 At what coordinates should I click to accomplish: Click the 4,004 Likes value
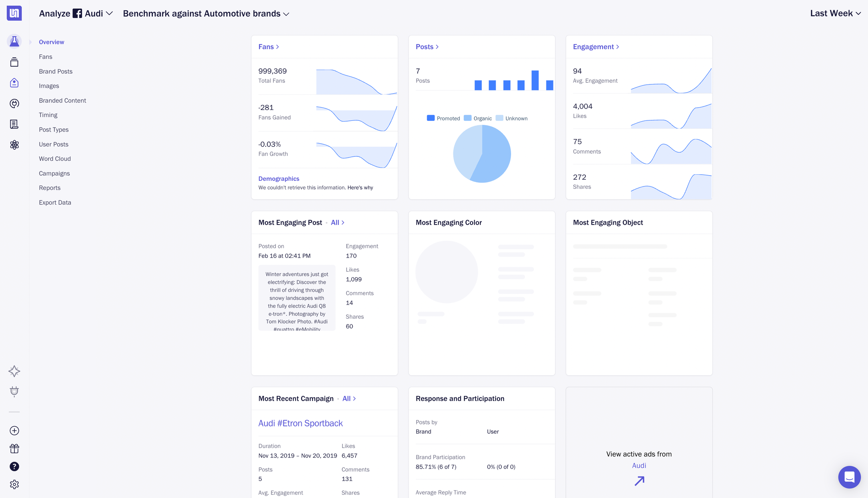tap(583, 106)
